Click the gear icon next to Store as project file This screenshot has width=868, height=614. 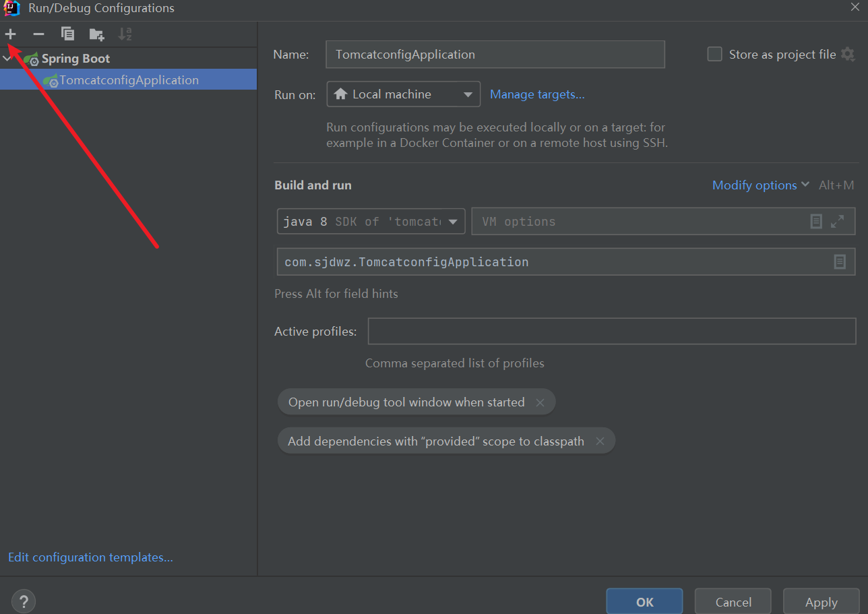848,55
